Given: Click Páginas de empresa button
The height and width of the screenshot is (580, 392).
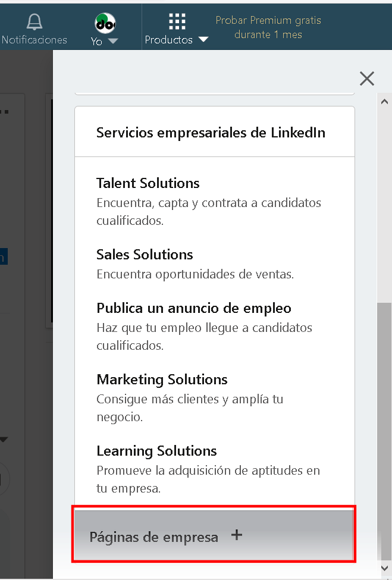Looking at the screenshot, I should coord(214,535).
